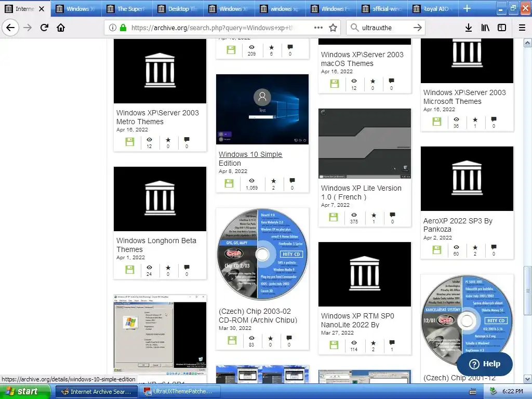The height and width of the screenshot is (399, 532).
Task: Click the scrollbar down arrow
Action: (527, 379)
